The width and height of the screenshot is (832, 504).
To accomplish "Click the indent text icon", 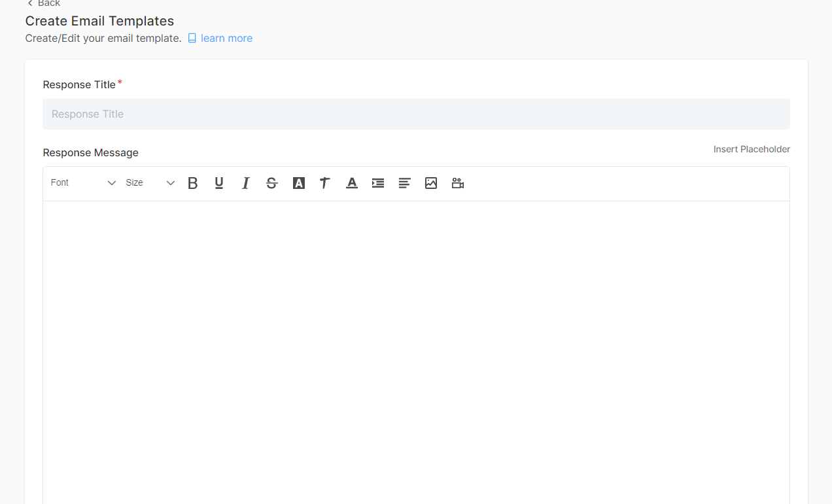I will tap(378, 183).
